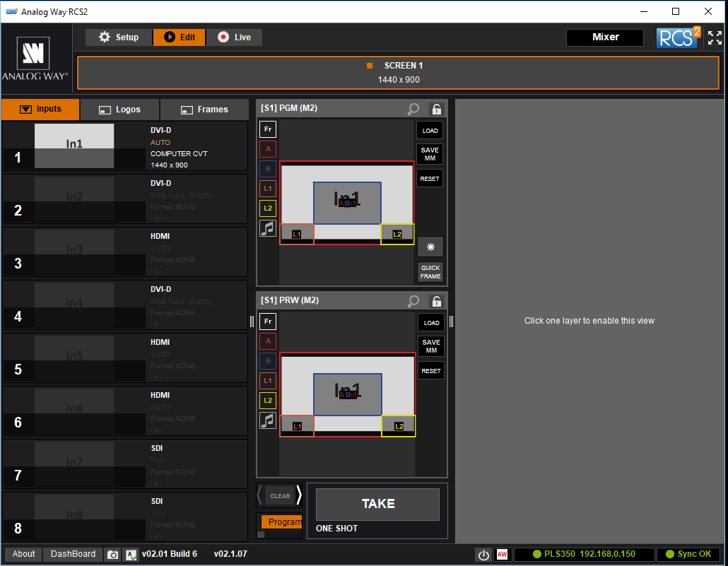
Task: Switch to the Live mode tab
Action: tap(235, 37)
